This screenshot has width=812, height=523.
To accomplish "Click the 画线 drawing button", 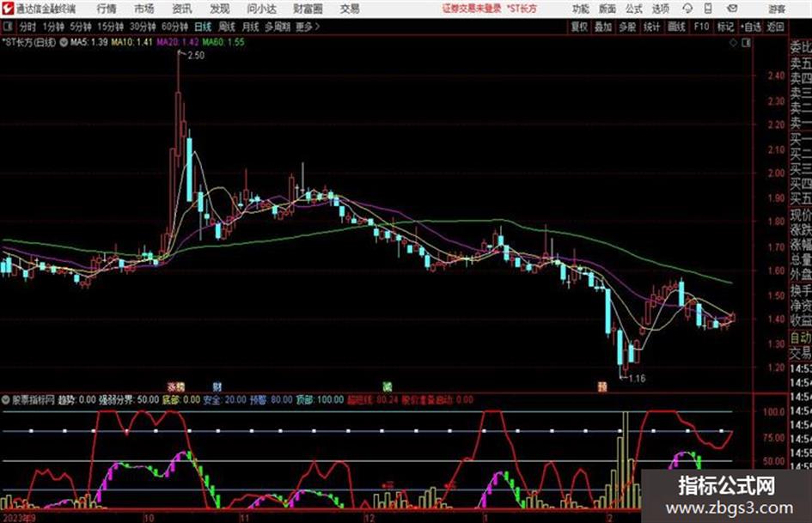I will (676, 27).
